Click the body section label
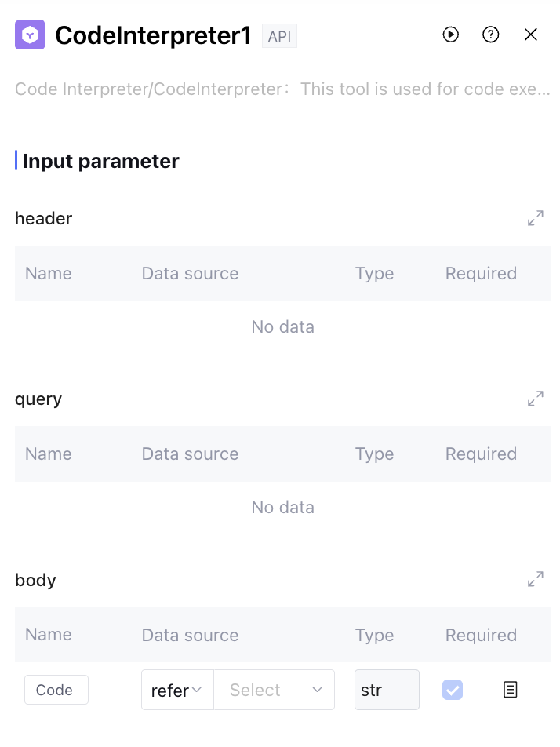This screenshot has height=747, width=560. 36,580
